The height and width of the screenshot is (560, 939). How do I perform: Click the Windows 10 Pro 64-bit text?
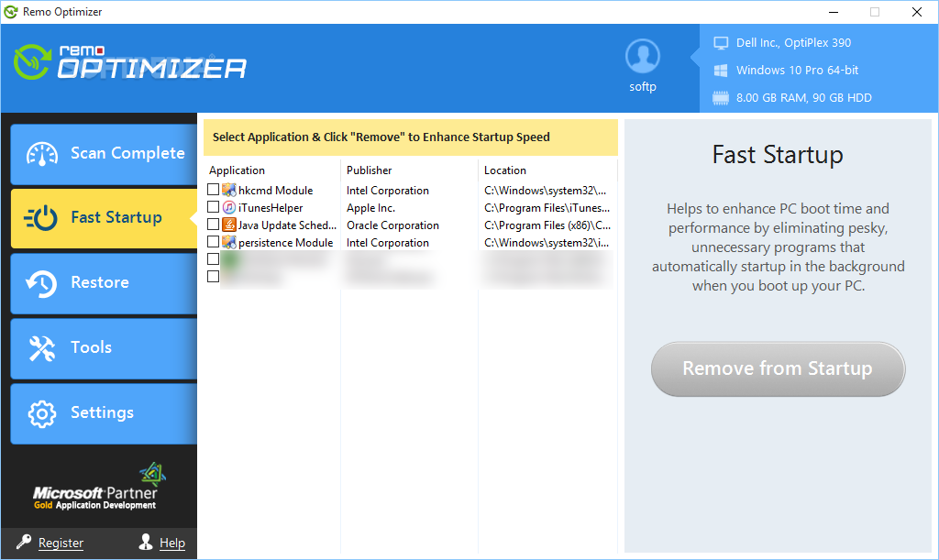click(x=797, y=71)
